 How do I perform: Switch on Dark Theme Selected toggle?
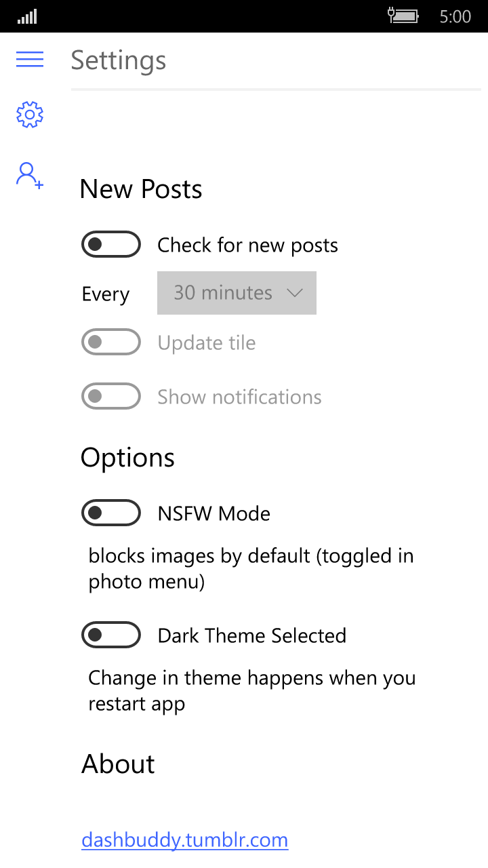coord(111,635)
